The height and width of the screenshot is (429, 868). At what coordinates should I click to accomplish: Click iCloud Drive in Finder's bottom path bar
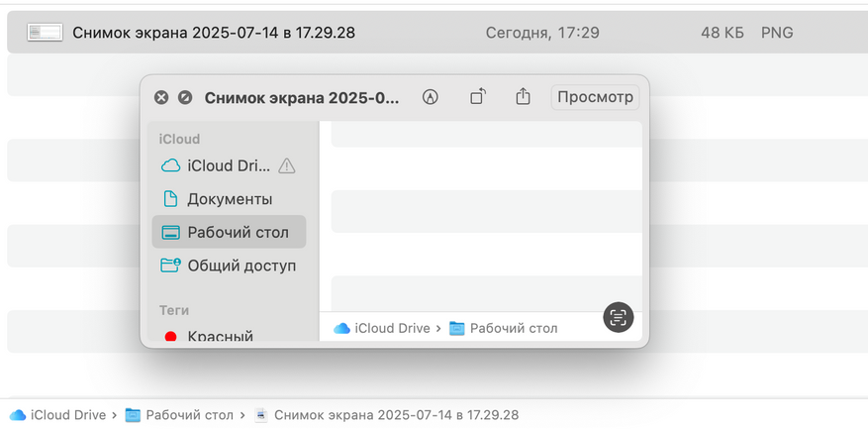pyautogui.click(x=57, y=414)
